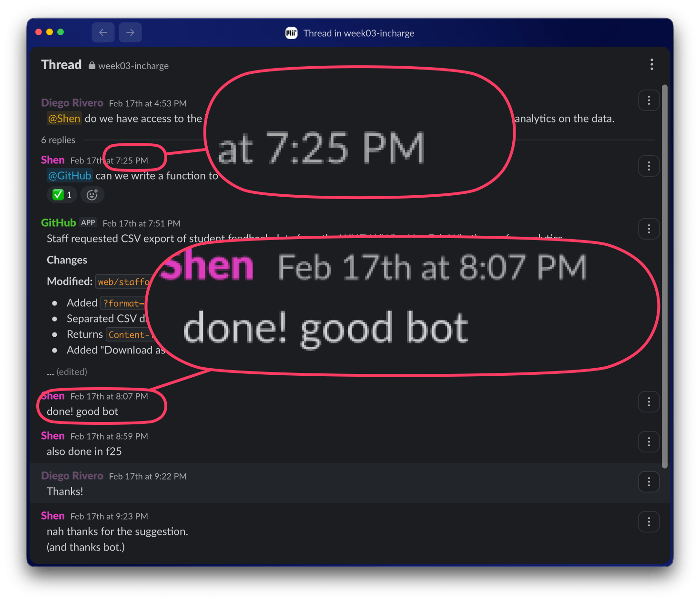The width and height of the screenshot is (700, 602).
Task: Toggle the green checkmark reaction
Action: tap(62, 195)
